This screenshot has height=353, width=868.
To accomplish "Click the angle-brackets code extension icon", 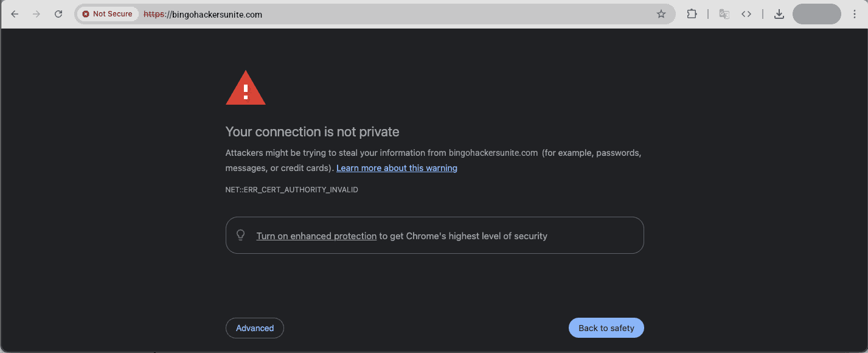I will 746,14.
